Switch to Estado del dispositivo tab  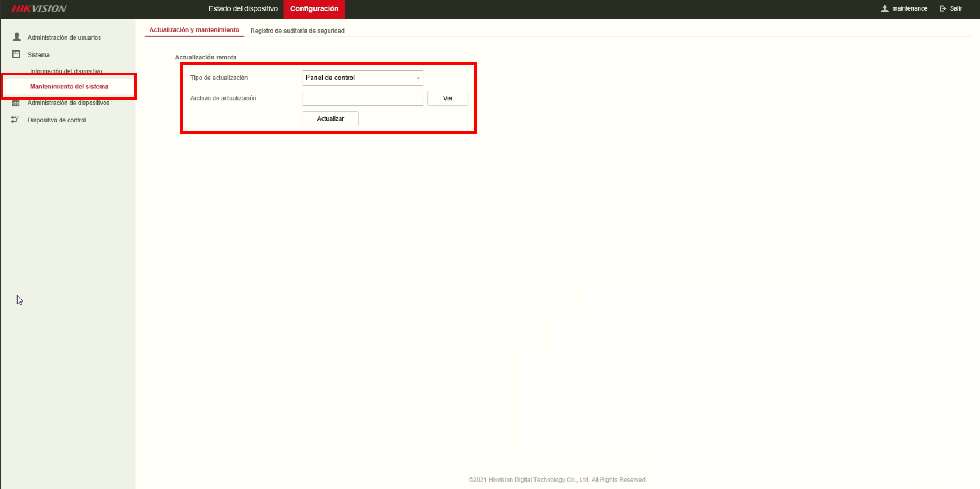tap(243, 9)
